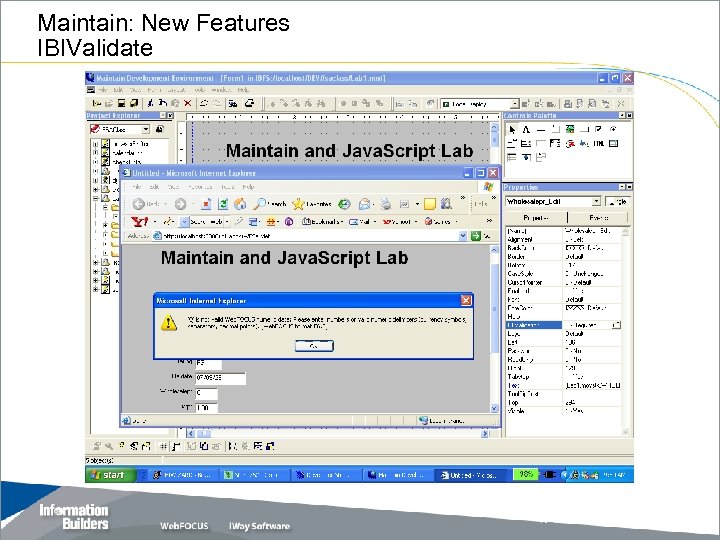Image resolution: width=720 pixels, height=540 pixels.
Task: Click the Wholesalepr input field showing 0
Action: (206, 393)
